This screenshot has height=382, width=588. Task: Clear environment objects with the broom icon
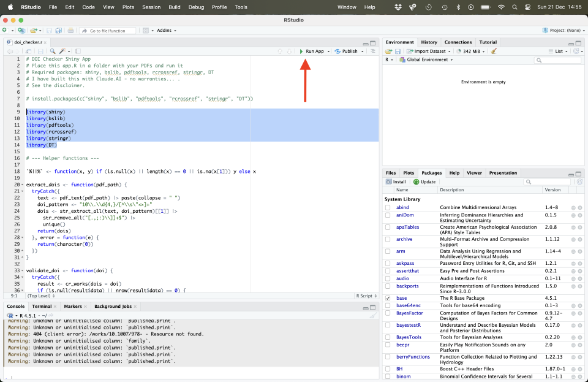494,52
